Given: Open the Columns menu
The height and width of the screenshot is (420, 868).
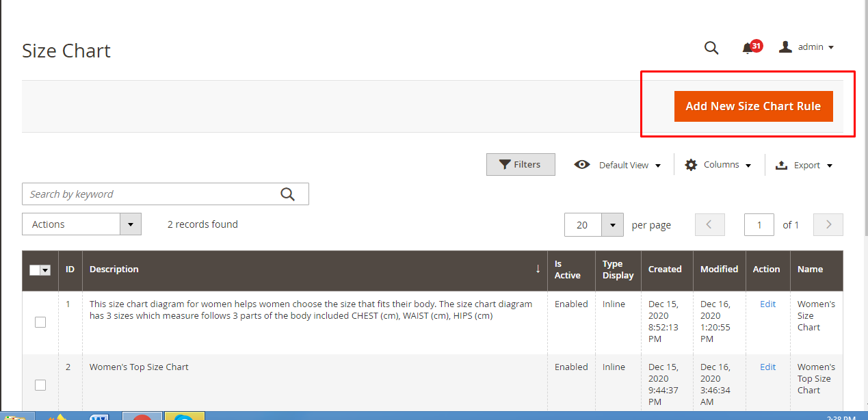Looking at the screenshot, I should [718, 165].
